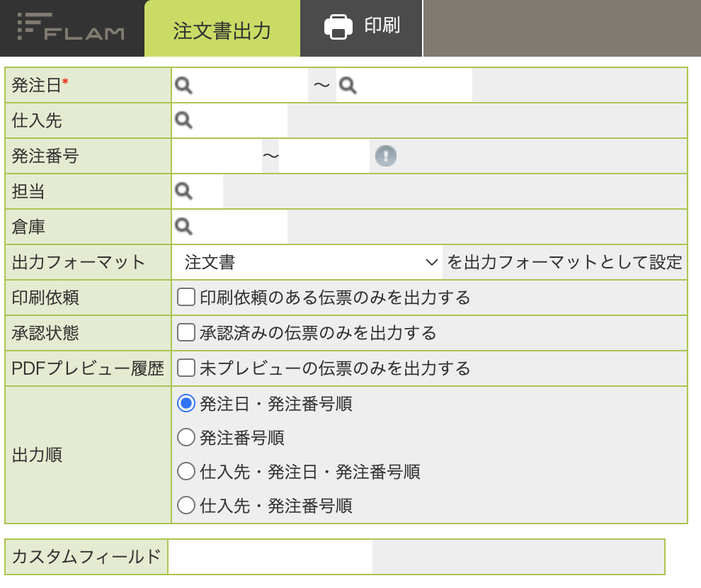This screenshot has width=701, height=588.
Task: Click を出力フォーマットとして設定 link
Action: (x=564, y=262)
